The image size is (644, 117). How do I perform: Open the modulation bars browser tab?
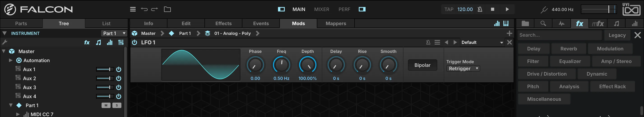[635, 23]
